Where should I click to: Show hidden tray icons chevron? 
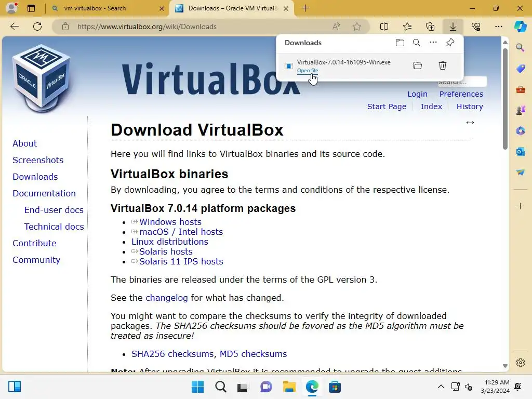coord(441,387)
